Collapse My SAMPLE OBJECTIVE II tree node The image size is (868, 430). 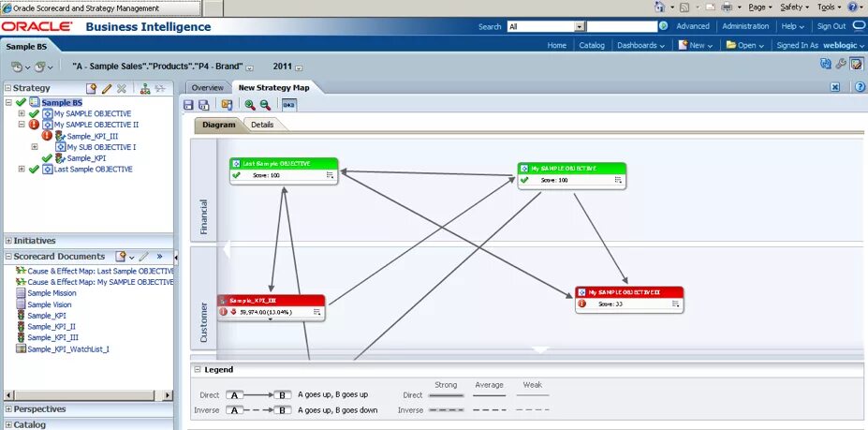click(22, 125)
